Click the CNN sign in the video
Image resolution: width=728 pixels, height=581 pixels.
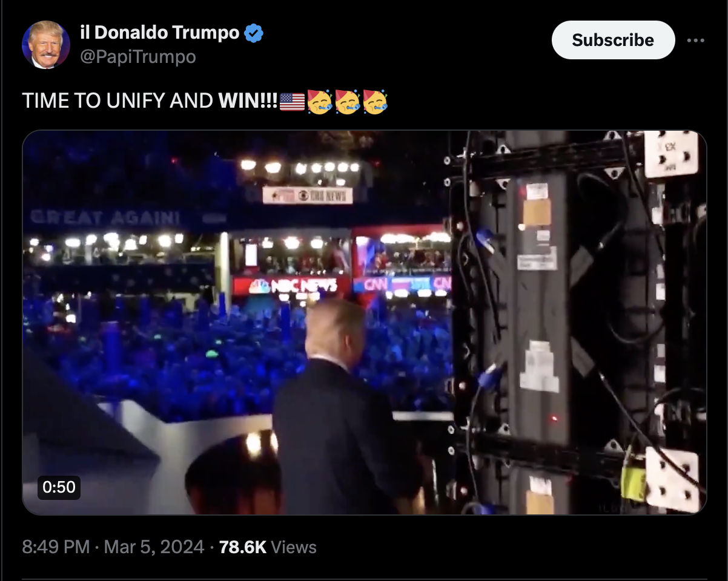(x=377, y=284)
